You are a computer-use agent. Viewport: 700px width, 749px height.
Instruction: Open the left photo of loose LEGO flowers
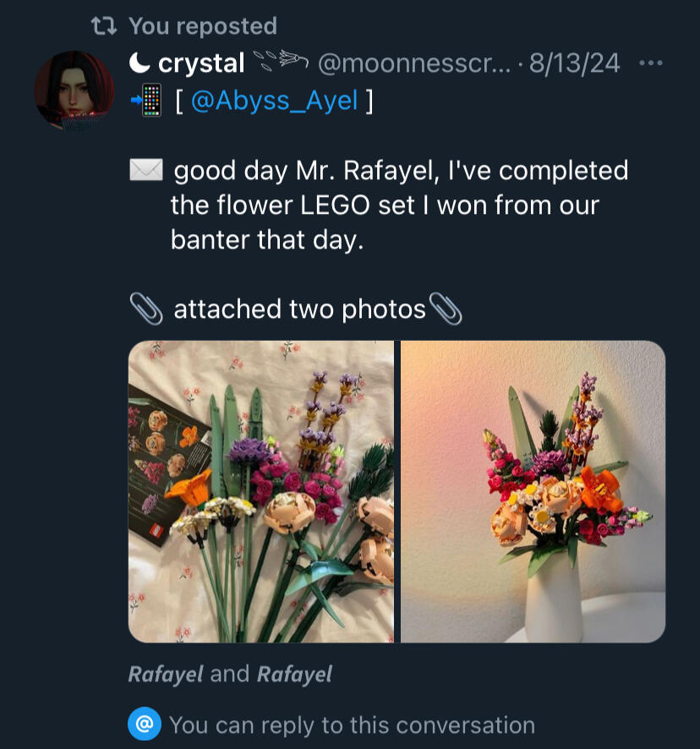(261, 491)
